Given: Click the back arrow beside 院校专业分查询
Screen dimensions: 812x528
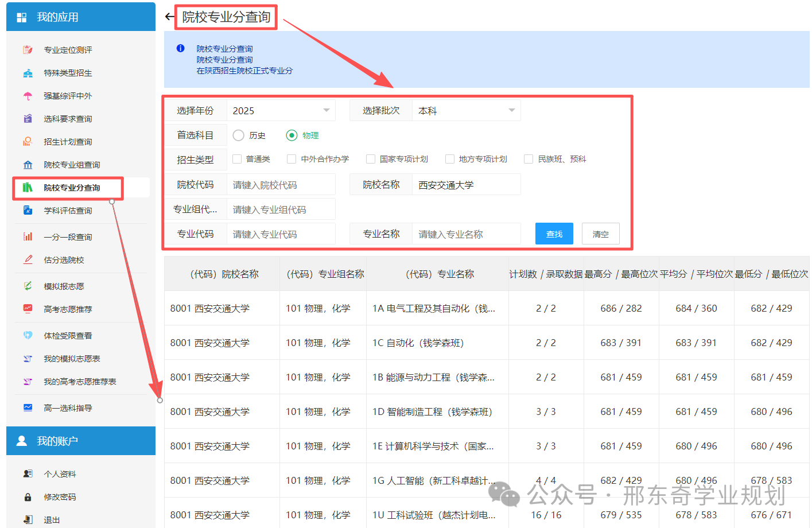Looking at the screenshot, I should coord(169,17).
